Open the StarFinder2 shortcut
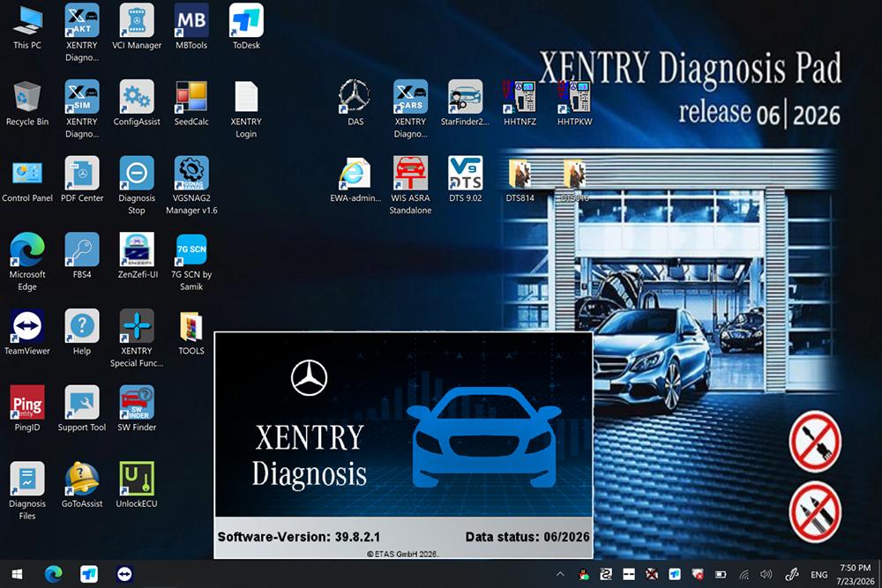Viewport: 882px width, 588px height. [x=465, y=103]
